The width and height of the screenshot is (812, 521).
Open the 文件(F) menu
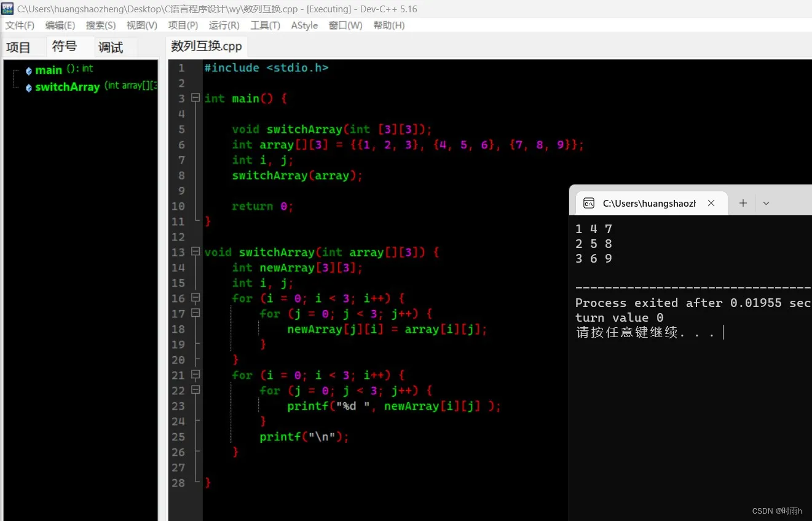20,25
